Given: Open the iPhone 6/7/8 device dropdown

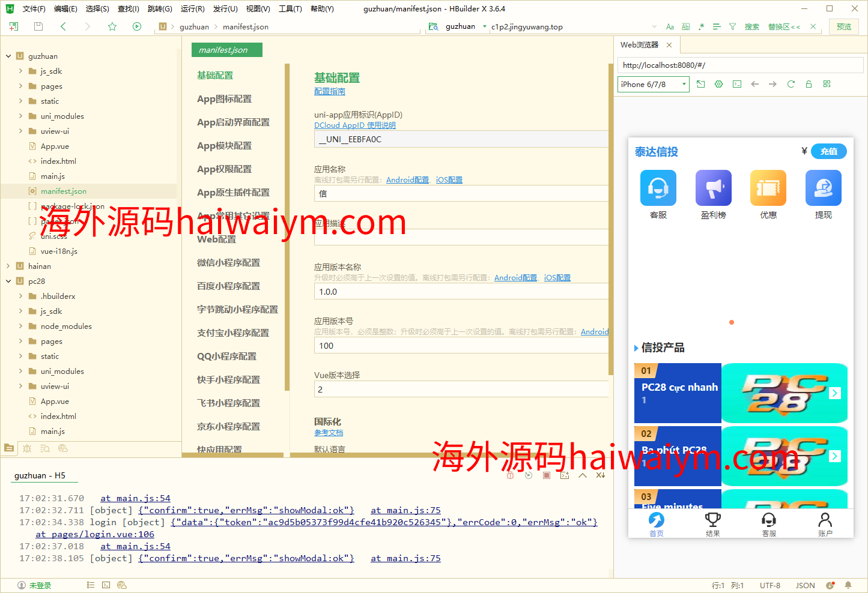Looking at the screenshot, I should coord(653,85).
